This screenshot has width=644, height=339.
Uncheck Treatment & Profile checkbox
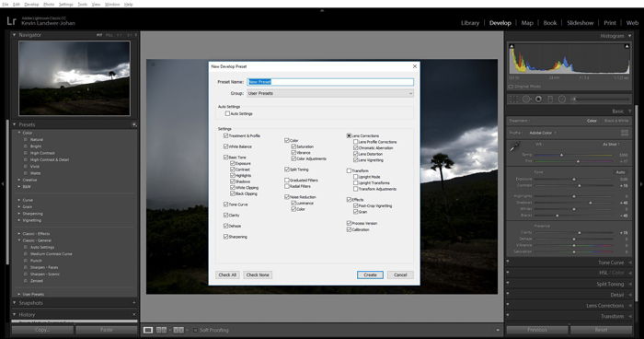[x=226, y=135]
